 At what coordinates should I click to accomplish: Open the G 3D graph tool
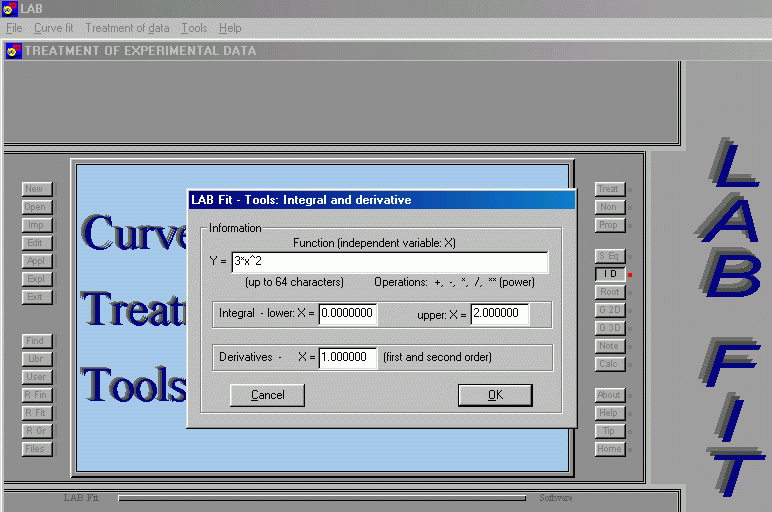click(609, 328)
